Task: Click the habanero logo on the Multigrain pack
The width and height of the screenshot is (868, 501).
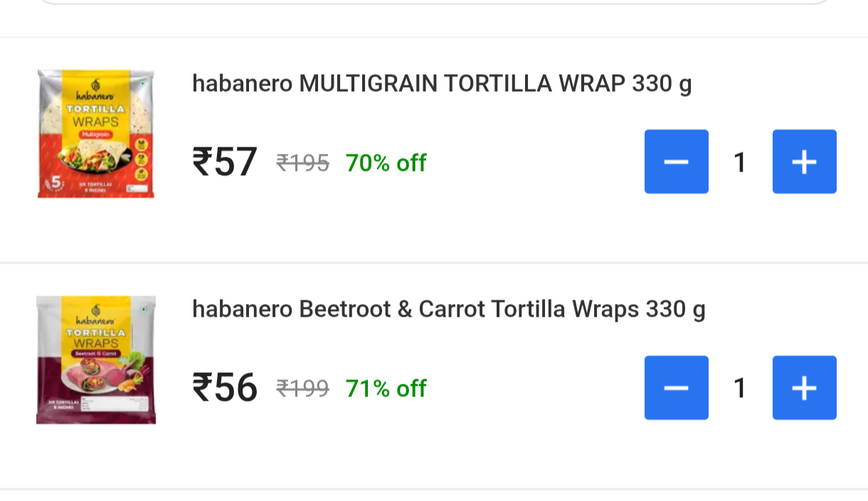Action: click(95, 90)
